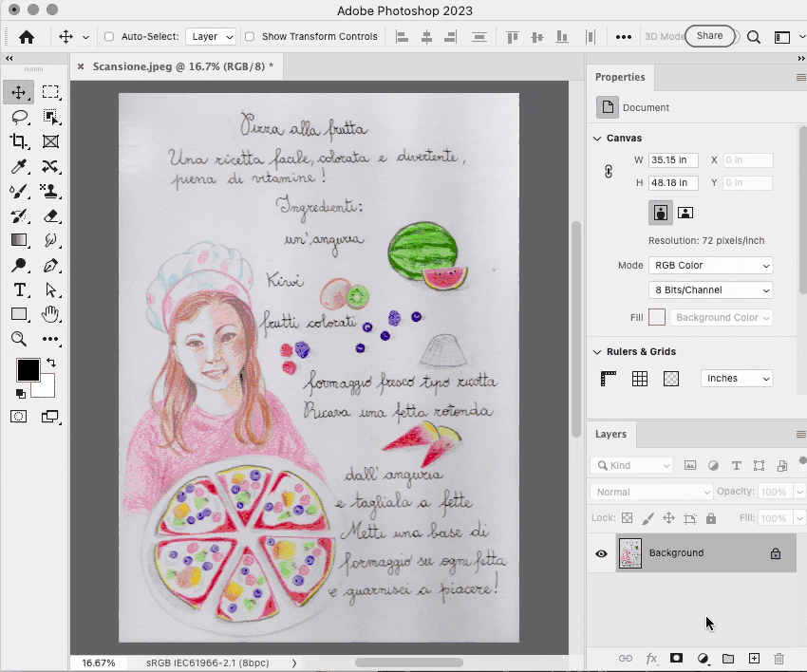Image resolution: width=807 pixels, height=672 pixels.
Task: Hide the Background layer
Action: pyautogui.click(x=601, y=553)
